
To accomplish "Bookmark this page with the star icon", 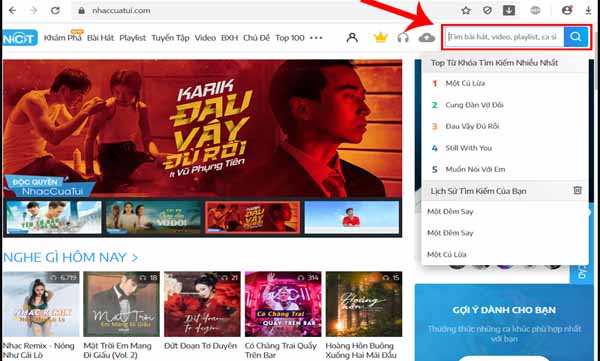I will click(x=466, y=10).
